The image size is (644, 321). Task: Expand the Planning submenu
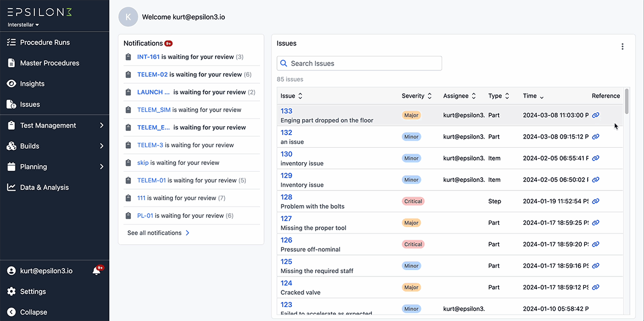(101, 167)
